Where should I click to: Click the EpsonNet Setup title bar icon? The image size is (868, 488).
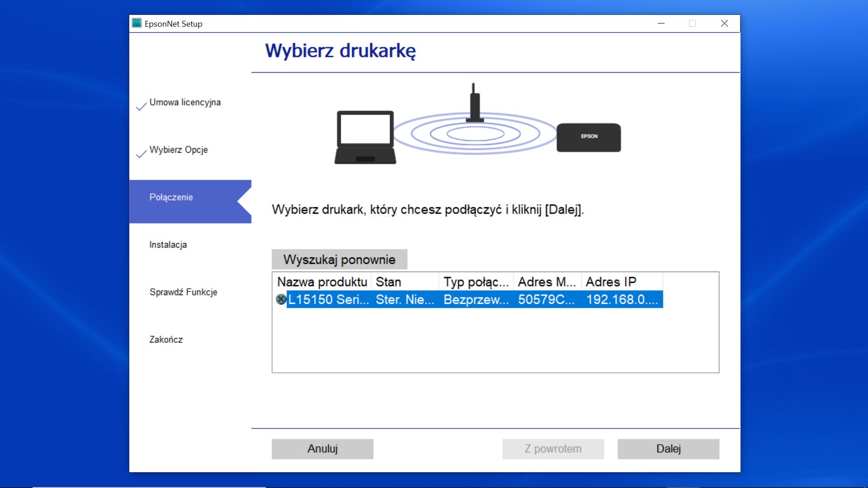(136, 23)
